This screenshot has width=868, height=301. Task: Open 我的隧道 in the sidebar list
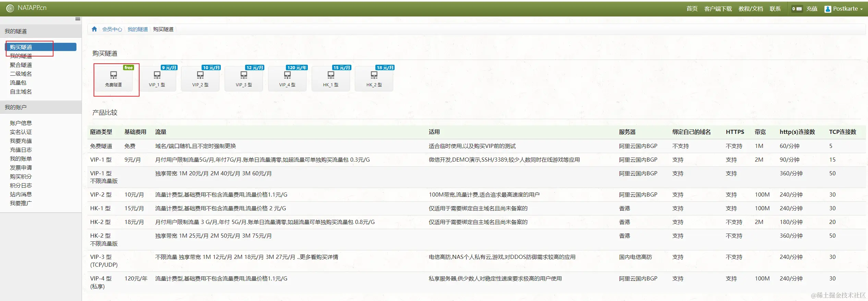coord(21,56)
